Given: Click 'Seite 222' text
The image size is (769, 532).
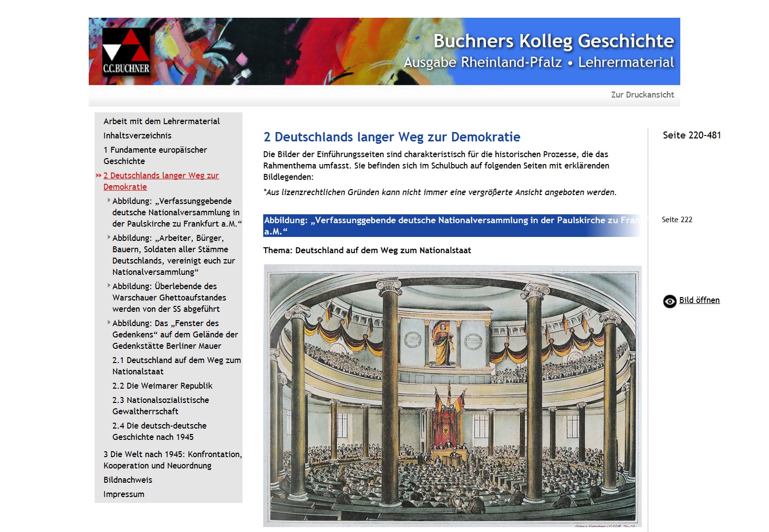Looking at the screenshot, I should 677,220.
